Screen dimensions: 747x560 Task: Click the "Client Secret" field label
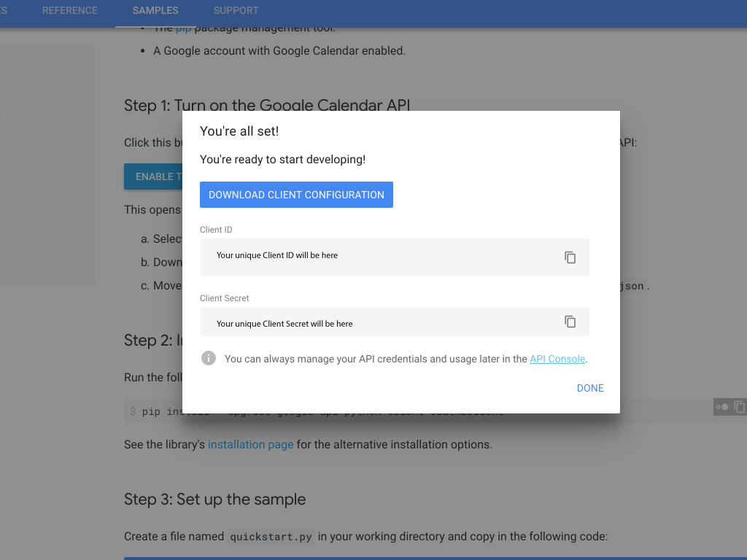pos(225,298)
